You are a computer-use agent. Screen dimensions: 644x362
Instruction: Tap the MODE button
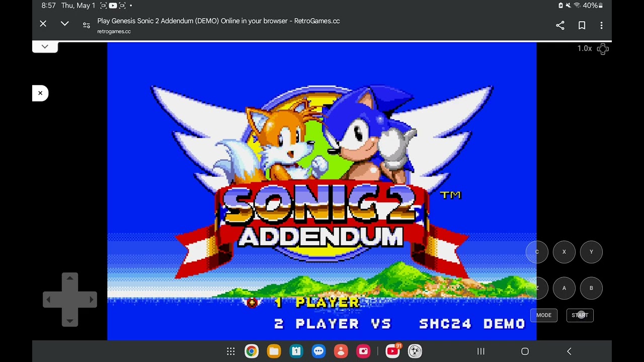(x=544, y=315)
